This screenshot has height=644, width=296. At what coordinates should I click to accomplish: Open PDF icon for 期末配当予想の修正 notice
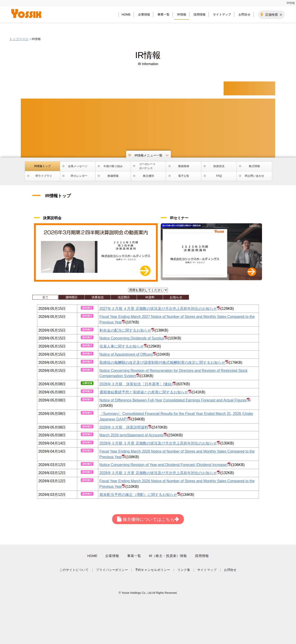tap(179, 494)
